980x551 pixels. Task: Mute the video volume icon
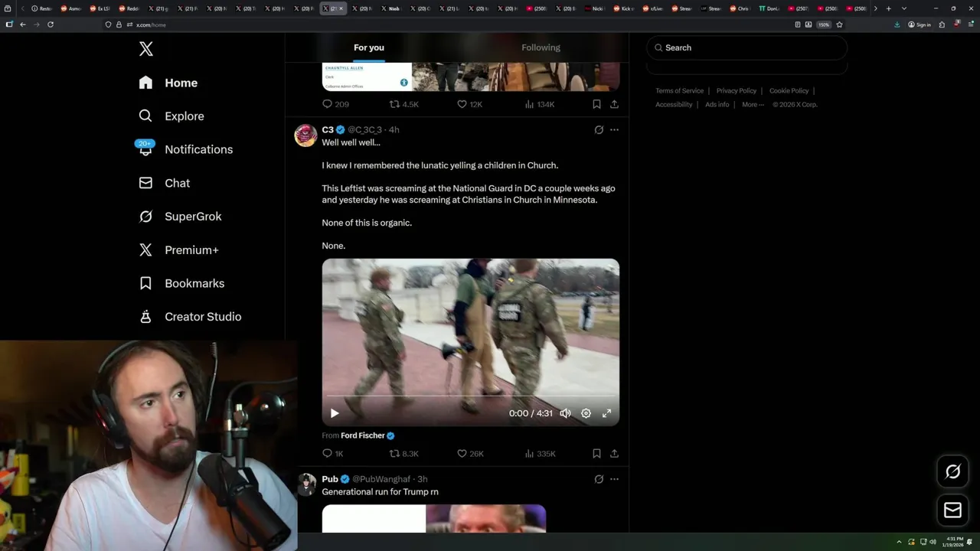point(565,413)
